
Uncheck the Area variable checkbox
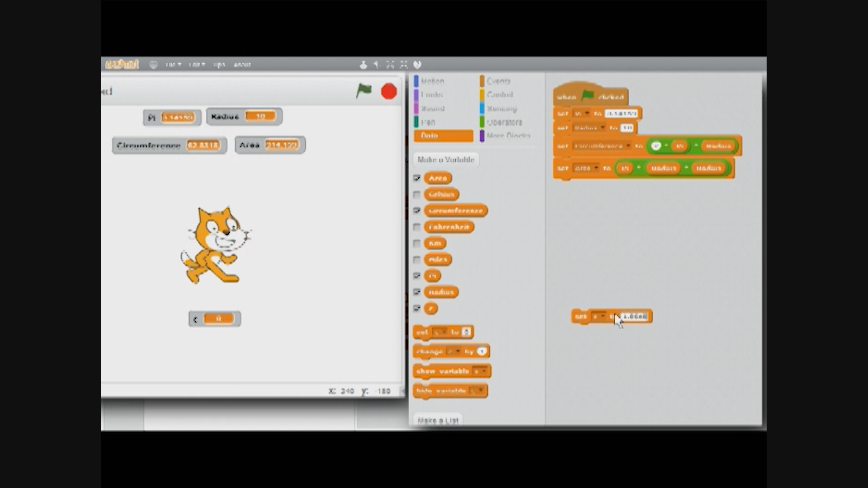click(417, 178)
